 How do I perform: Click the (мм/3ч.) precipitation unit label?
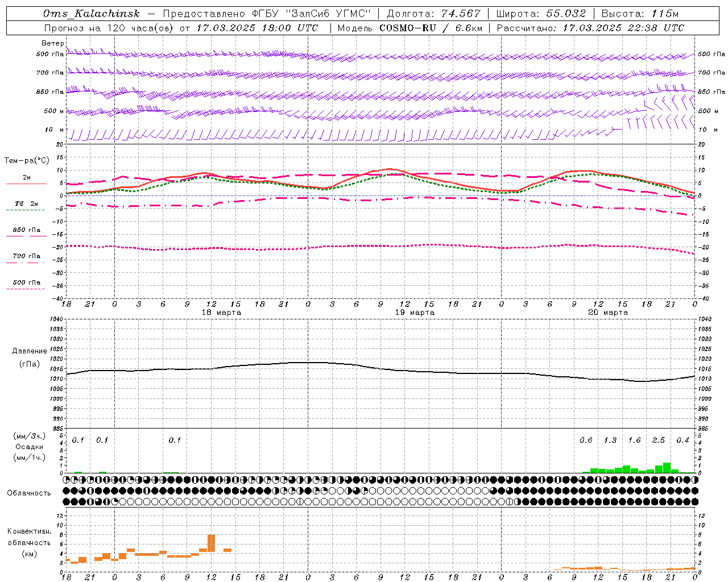[28, 436]
